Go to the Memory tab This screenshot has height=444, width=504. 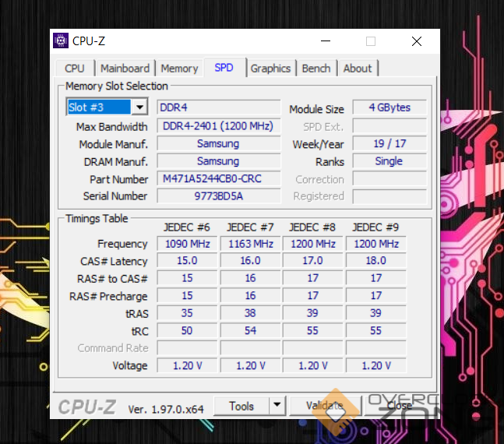[179, 69]
